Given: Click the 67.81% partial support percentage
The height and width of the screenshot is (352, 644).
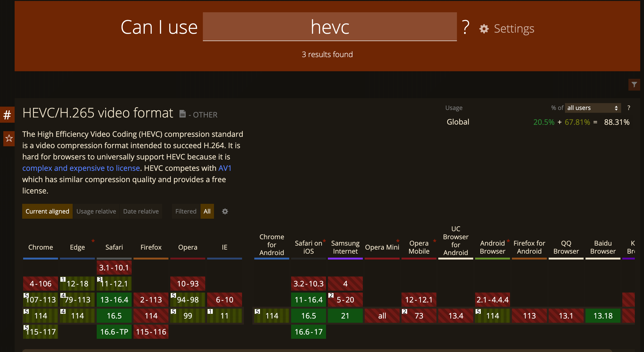Looking at the screenshot, I should 577,122.
